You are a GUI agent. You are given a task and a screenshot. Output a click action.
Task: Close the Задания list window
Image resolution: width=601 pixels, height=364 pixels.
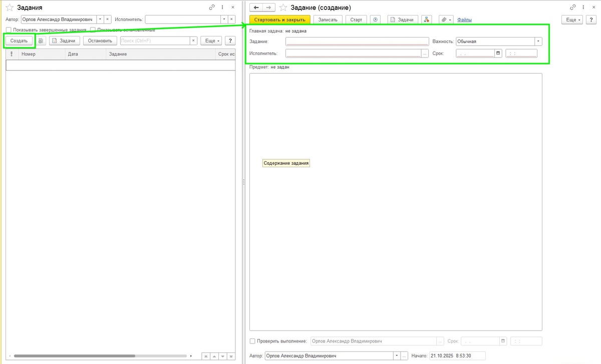tap(233, 8)
